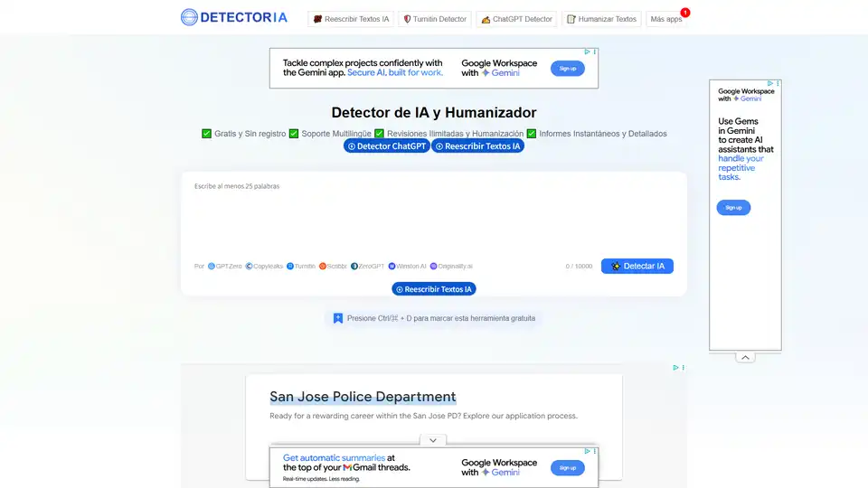This screenshot has width=868, height=488.
Task: Click the Ctrl + D bookmark hint text
Action: (x=440, y=318)
